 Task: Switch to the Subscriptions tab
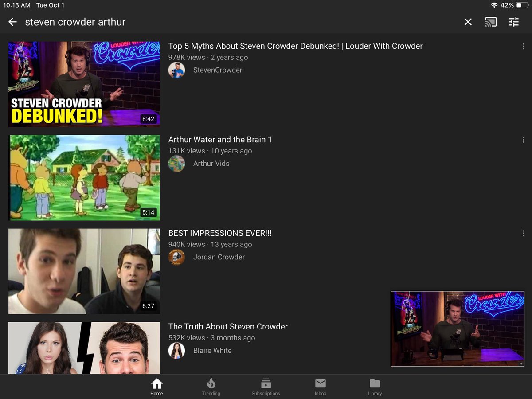coord(266,387)
